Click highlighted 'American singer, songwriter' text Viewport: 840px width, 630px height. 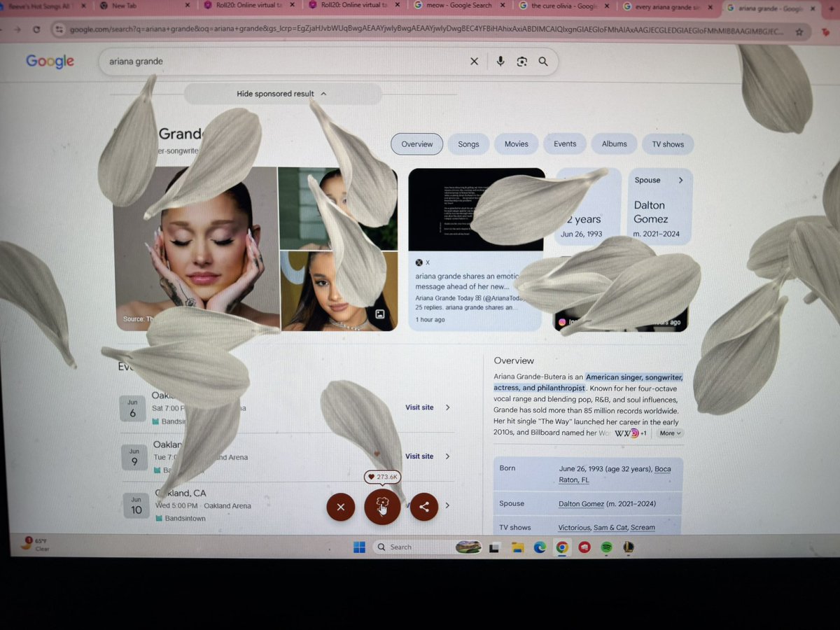pyautogui.click(x=634, y=378)
